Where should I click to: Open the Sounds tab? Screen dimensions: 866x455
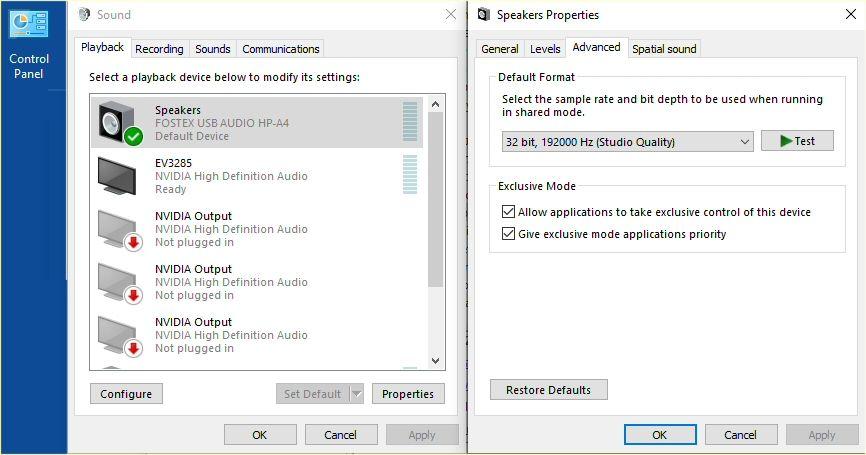point(213,49)
